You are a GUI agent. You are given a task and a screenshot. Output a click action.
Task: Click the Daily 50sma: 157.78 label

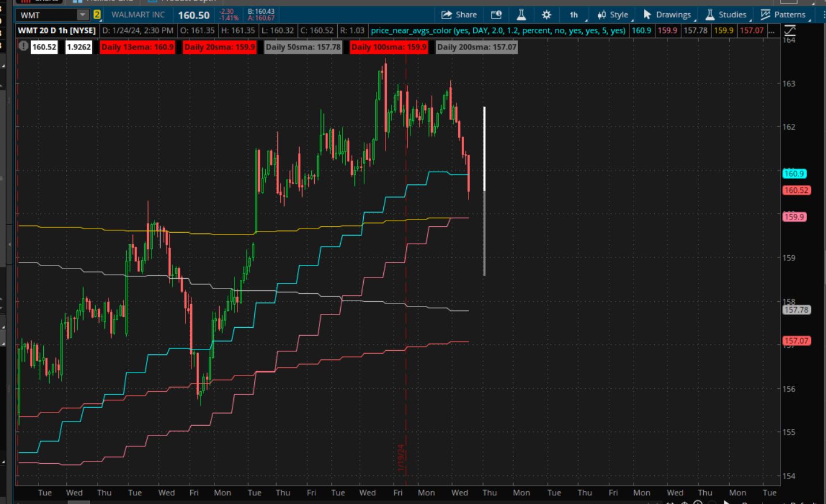pyautogui.click(x=303, y=47)
